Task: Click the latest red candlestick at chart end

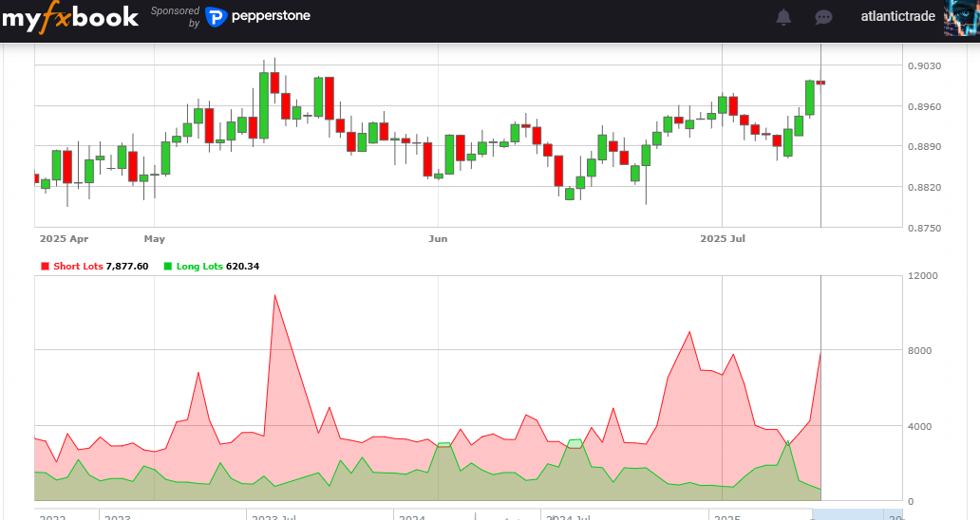Action: (820, 83)
